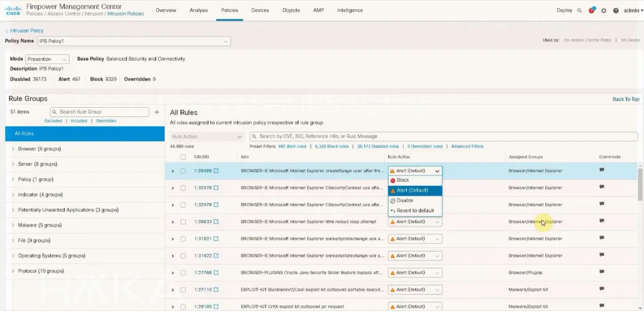
Task: Open the red notifications alert icon
Action: pos(592,10)
